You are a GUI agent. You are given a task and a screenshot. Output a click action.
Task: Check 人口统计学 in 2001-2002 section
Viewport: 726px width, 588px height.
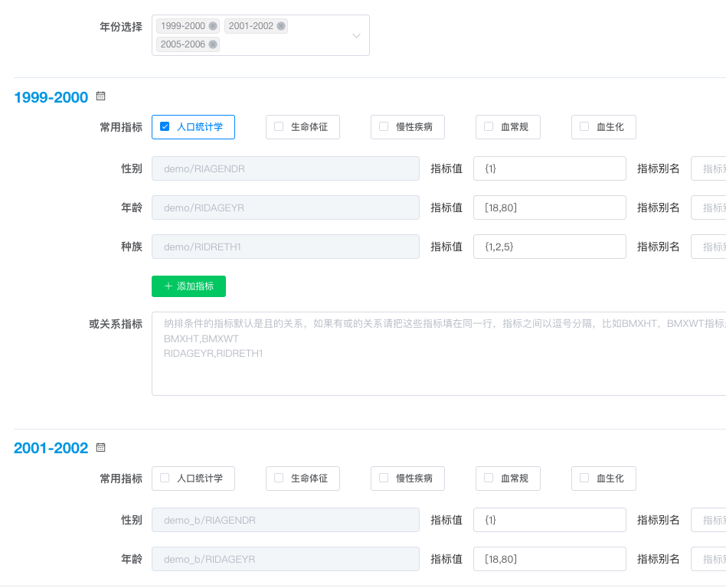pos(165,478)
